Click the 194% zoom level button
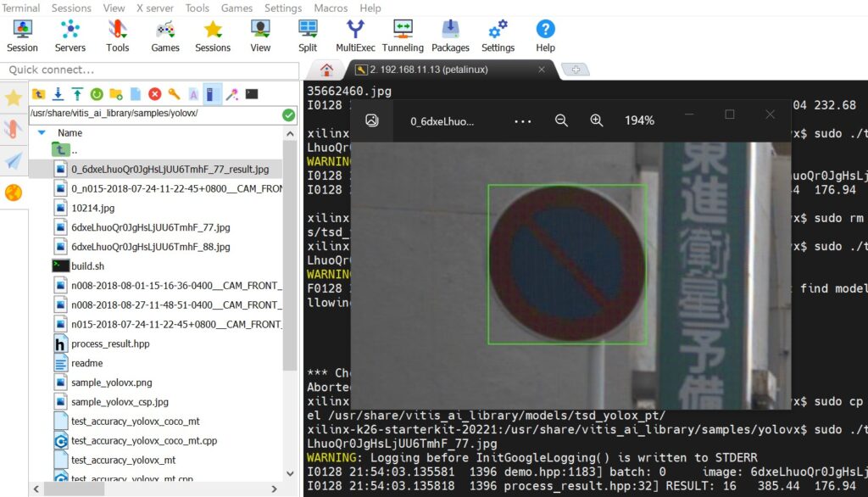The image size is (868, 497). (638, 120)
